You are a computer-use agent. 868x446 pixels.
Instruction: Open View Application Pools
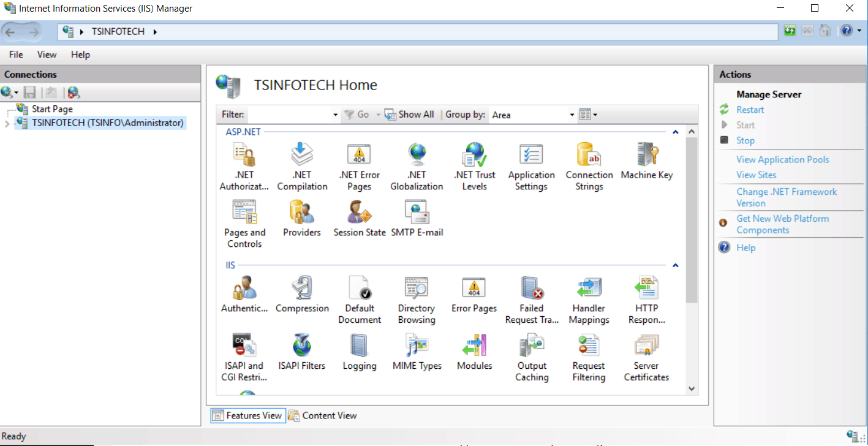pos(782,159)
